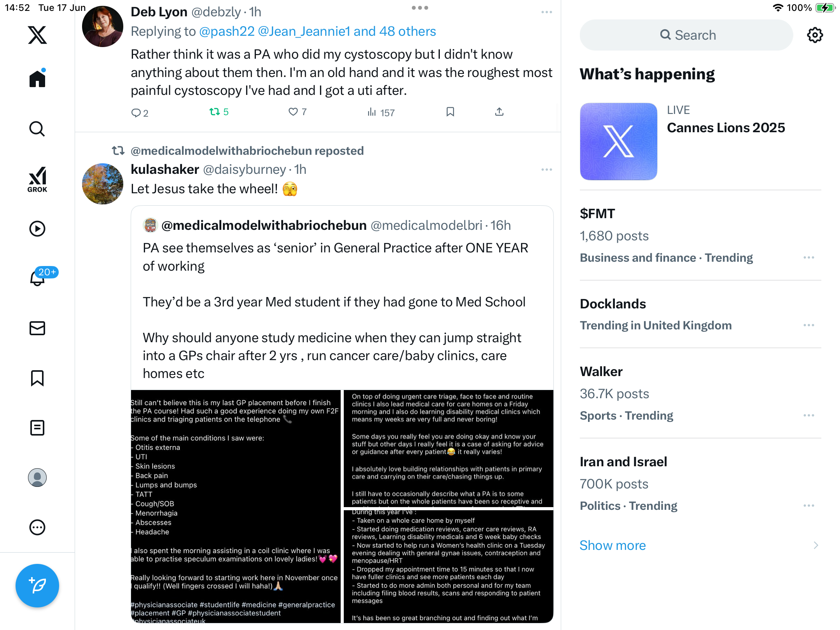
Task: Open the settings gear beside Search
Action: tap(815, 35)
